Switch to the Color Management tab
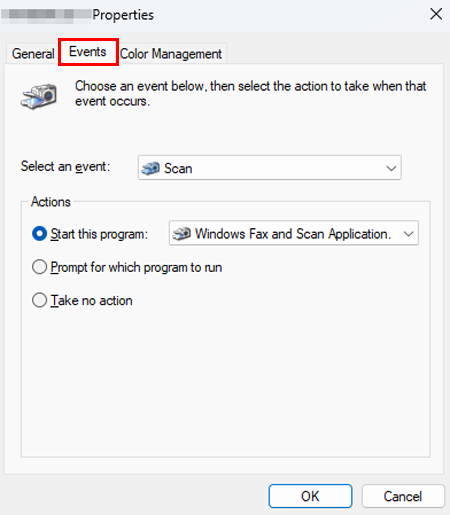Viewport: 450px width, 515px height. pos(171,54)
